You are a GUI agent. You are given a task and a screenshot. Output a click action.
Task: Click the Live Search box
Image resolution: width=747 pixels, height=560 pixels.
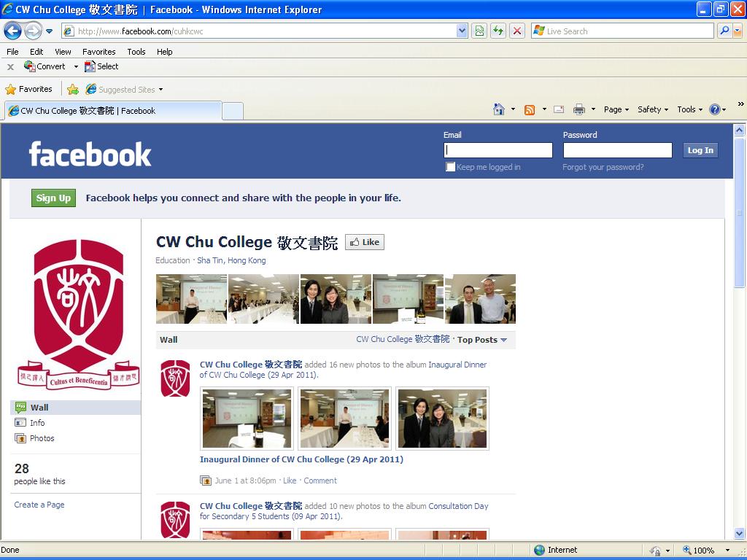pyautogui.click(x=622, y=31)
